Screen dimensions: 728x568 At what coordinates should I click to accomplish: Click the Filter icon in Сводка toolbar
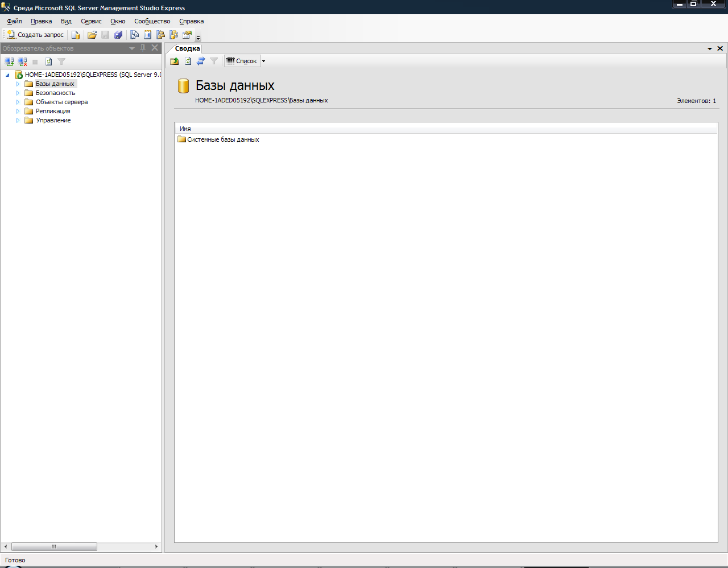click(x=214, y=61)
